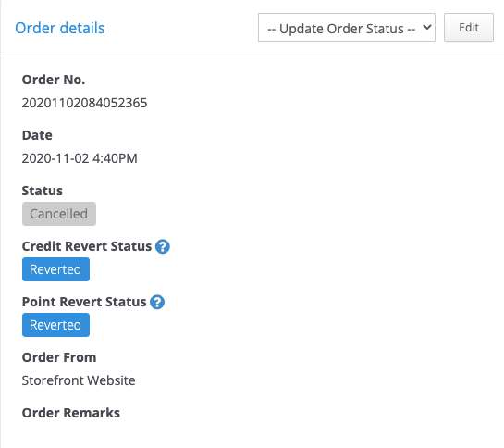The height and width of the screenshot is (448, 504).
Task: Click the Point Revert Status help icon
Action: click(x=157, y=302)
